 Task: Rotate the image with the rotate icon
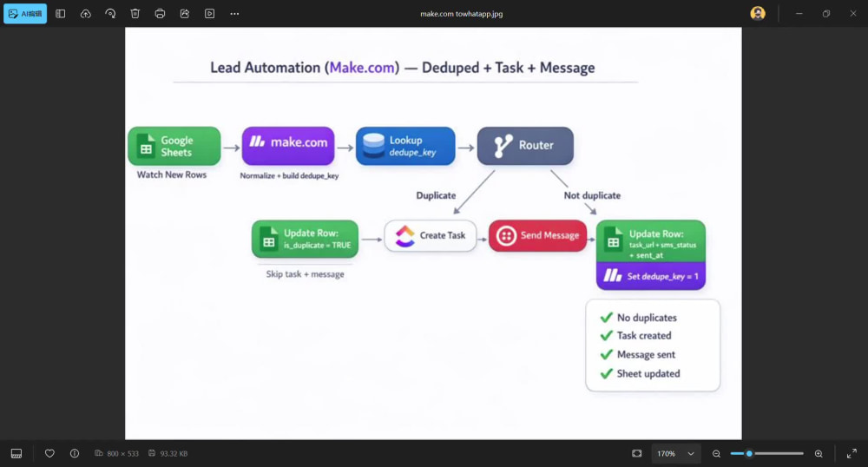tap(110, 14)
